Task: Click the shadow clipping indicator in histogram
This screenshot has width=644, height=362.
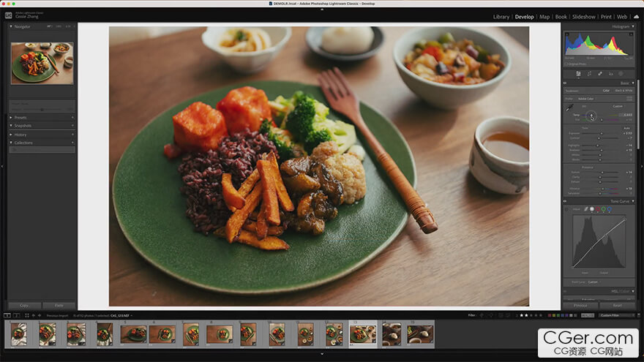Action: tap(567, 34)
